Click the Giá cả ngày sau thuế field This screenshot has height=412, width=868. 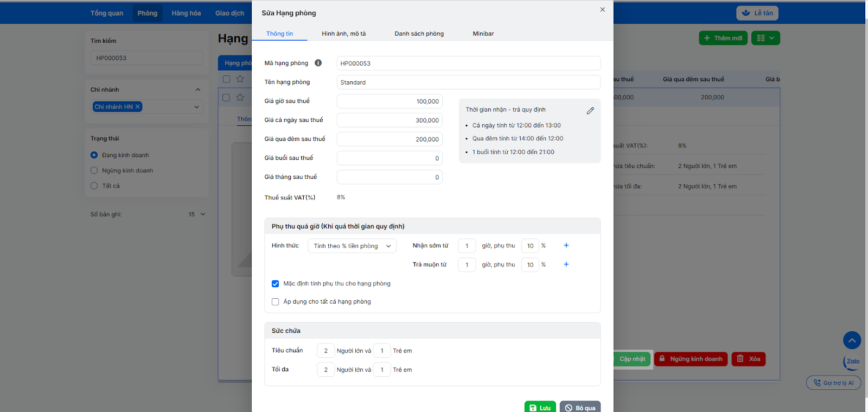390,120
